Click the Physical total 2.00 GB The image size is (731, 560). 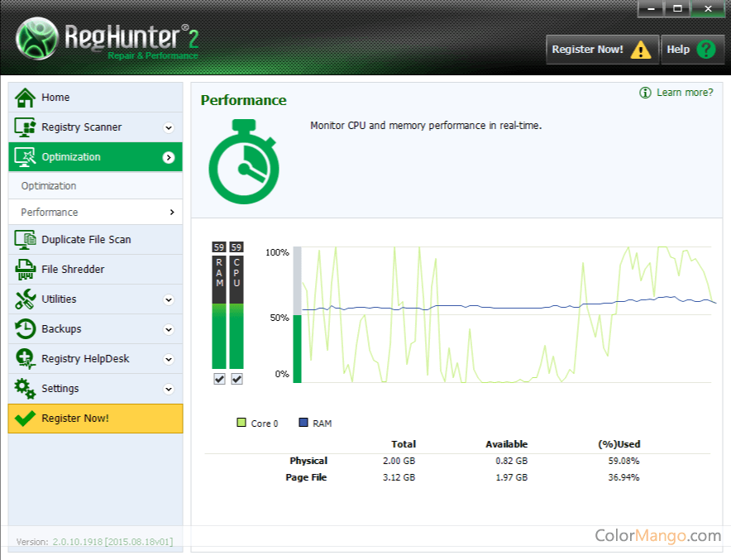(399, 461)
